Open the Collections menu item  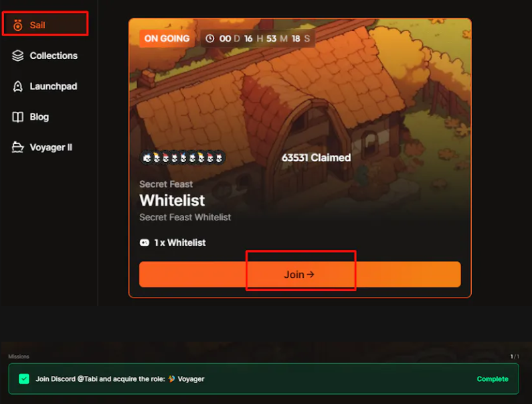45,56
